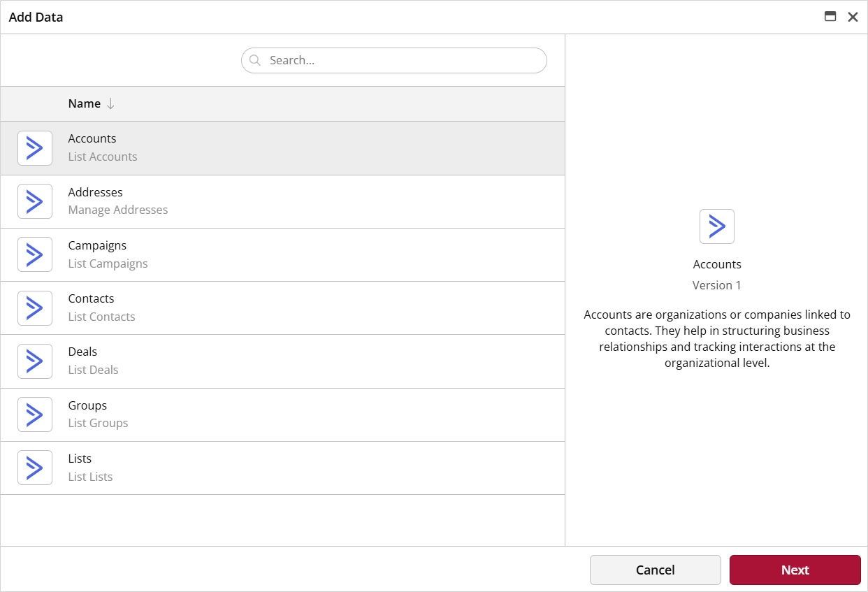Select the Campaigns row icon
The height and width of the screenshot is (592, 868).
pyautogui.click(x=35, y=254)
